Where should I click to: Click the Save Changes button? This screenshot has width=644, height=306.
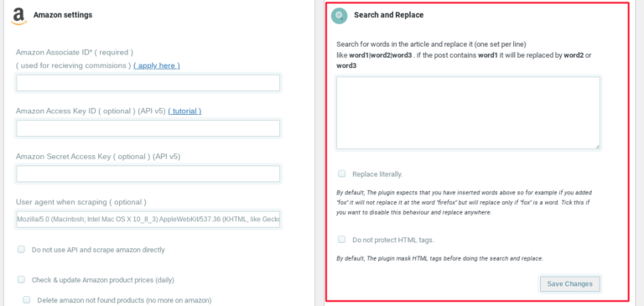point(569,284)
